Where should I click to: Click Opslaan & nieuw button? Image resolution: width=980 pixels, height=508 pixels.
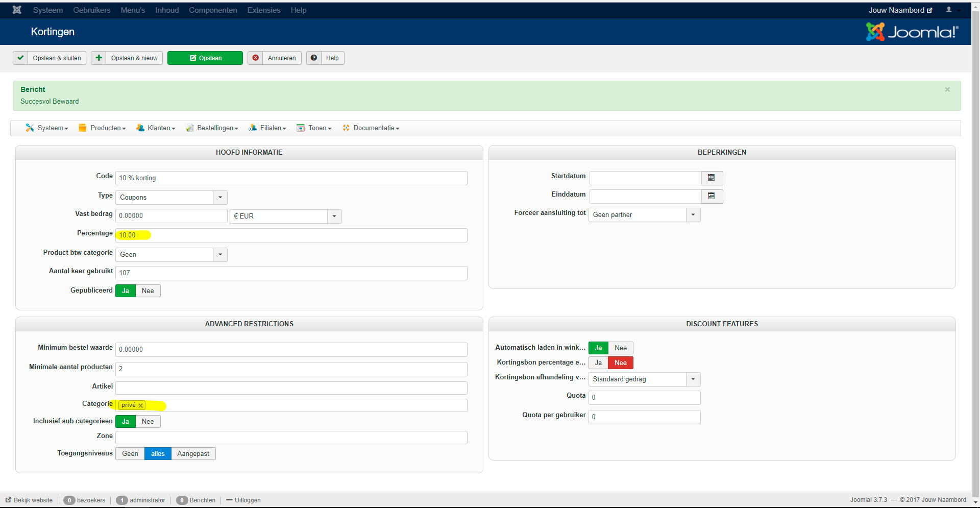click(127, 58)
